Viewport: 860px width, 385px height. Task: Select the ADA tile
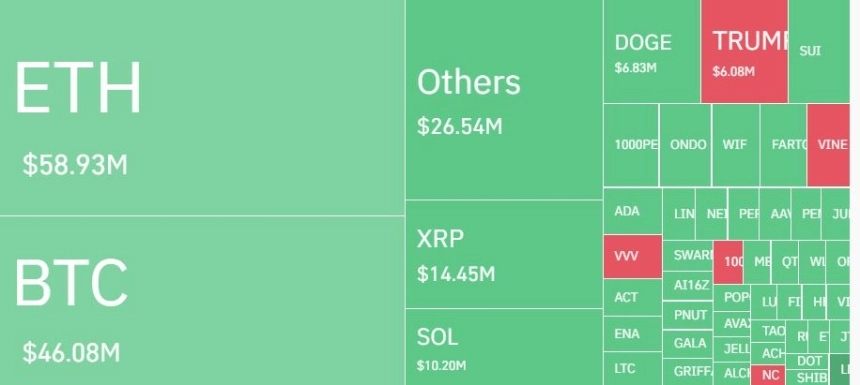[633, 211]
